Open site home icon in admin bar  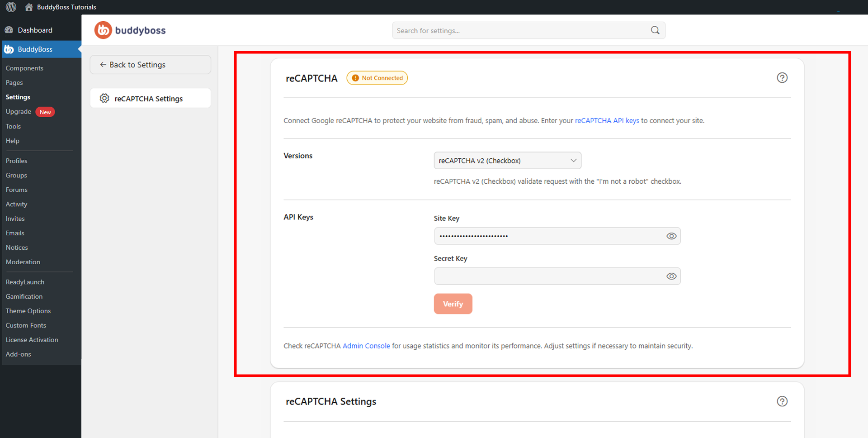click(29, 7)
